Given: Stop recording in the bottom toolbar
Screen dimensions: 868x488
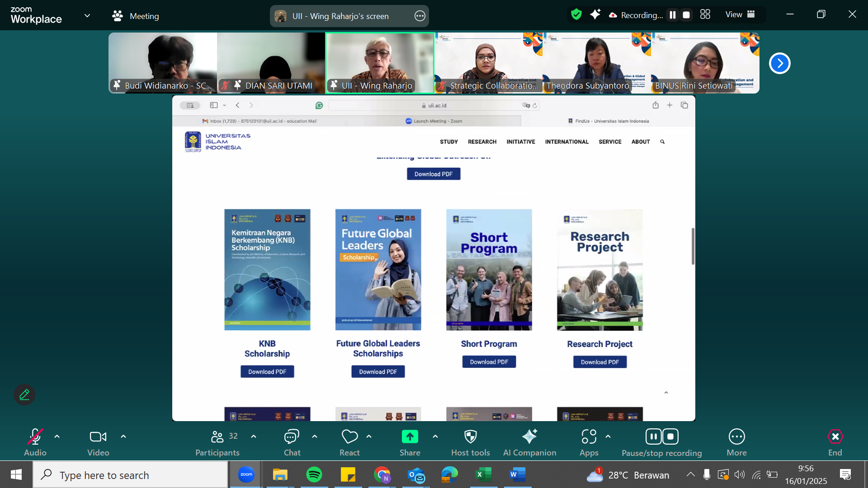Looking at the screenshot, I should pyautogui.click(x=670, y=436).
